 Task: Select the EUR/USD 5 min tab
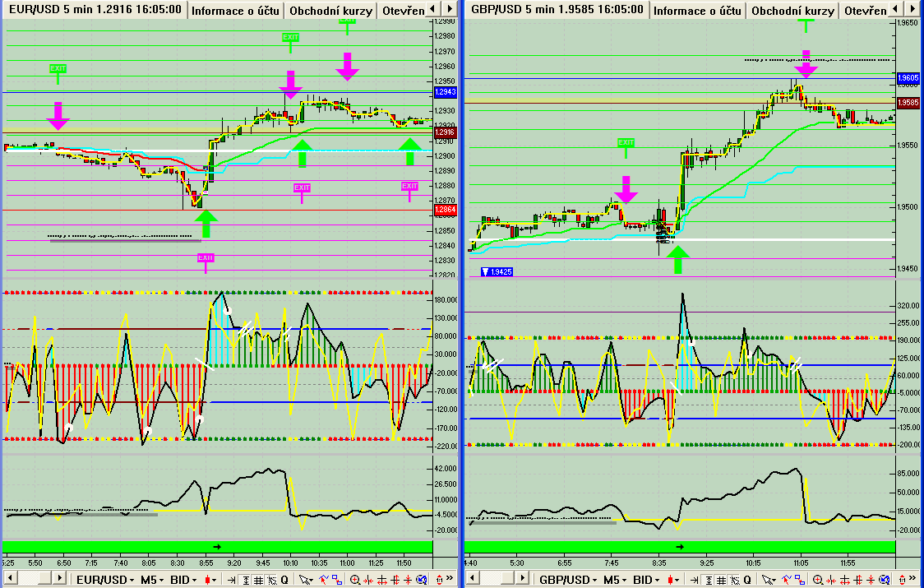point(95,9)
